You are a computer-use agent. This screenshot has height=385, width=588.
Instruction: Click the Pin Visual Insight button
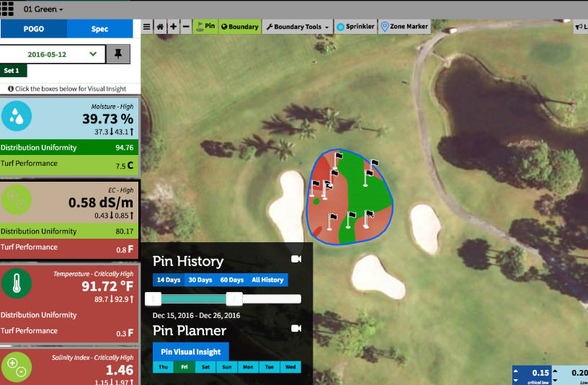[x=191, y=352]
